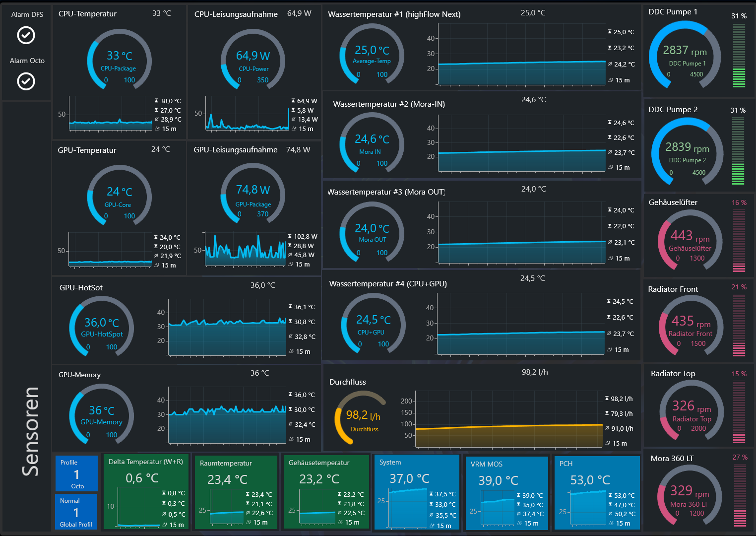Click the Wassertemperatur #4 (CPU+GPU) history chart
The height and width of the screenshot is (536, 756).
coord(521,324)
